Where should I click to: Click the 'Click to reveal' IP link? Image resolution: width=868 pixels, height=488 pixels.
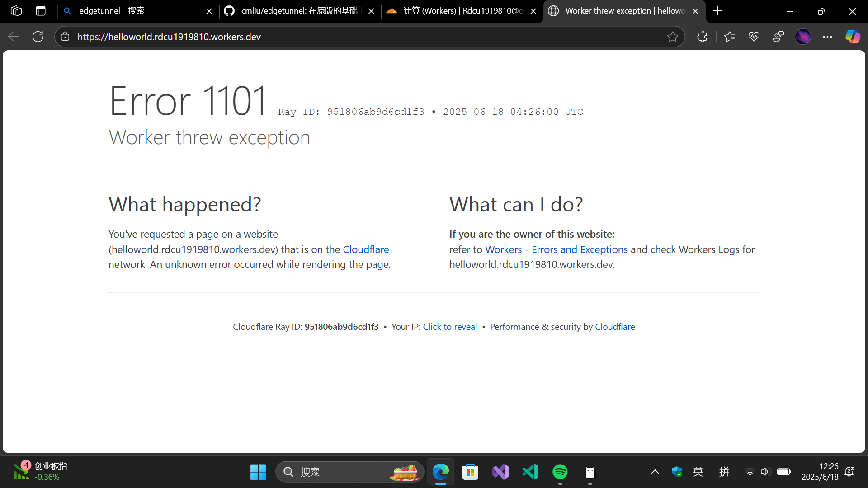pyautogui.click(x=450, y=327)
